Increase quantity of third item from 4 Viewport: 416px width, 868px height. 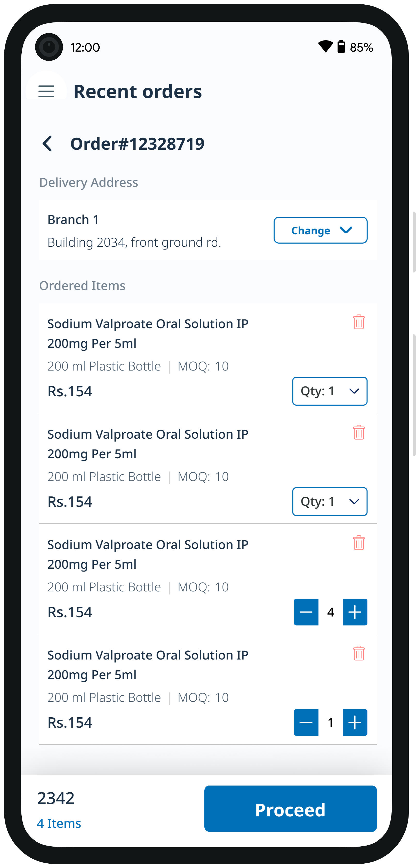point(355,612)
